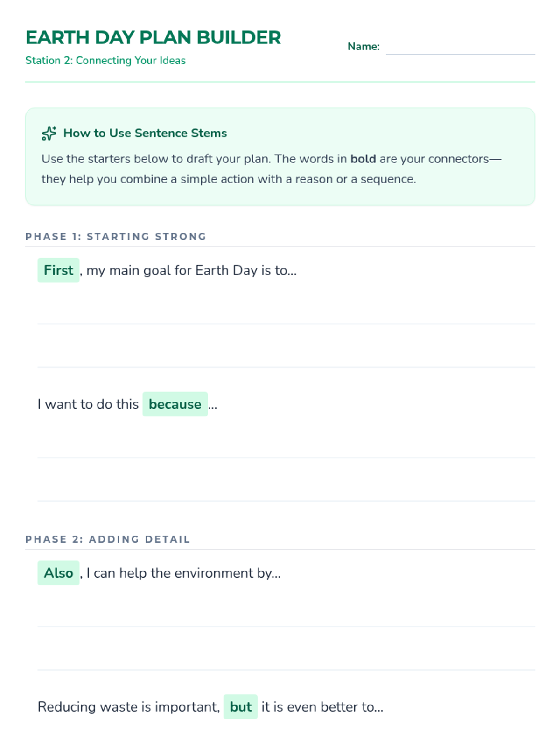Click the Phase 1: Starting Strong heading
560x747 pixels.
116,236
